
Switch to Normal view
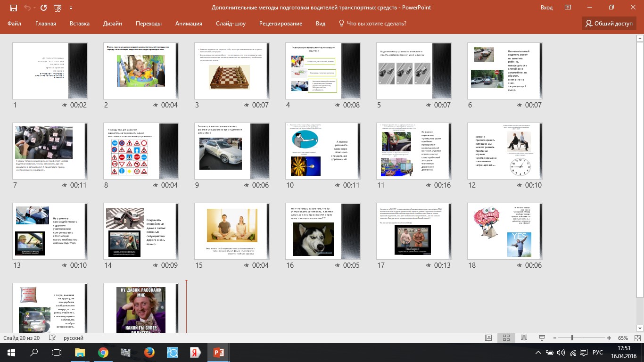point(489,338)
